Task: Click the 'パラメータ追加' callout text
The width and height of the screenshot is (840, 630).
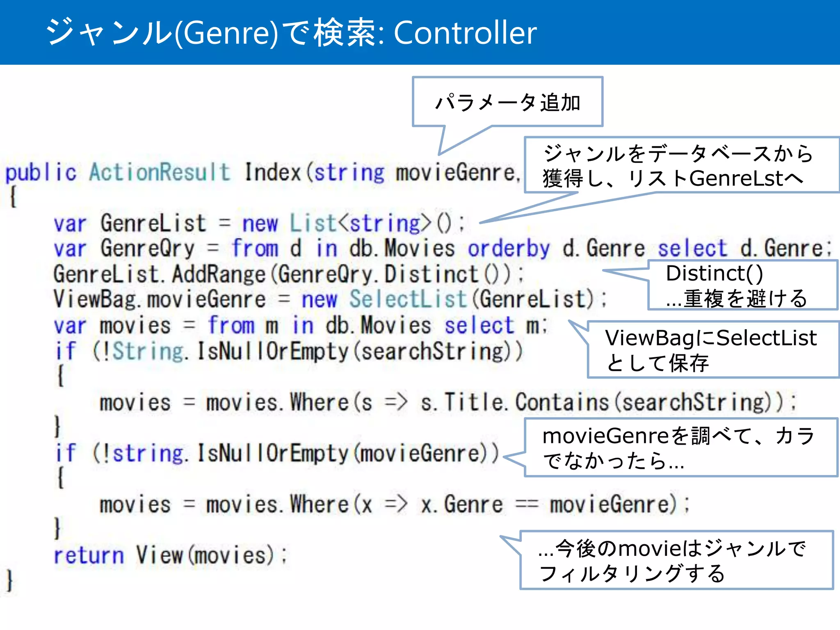Action: 508,102
